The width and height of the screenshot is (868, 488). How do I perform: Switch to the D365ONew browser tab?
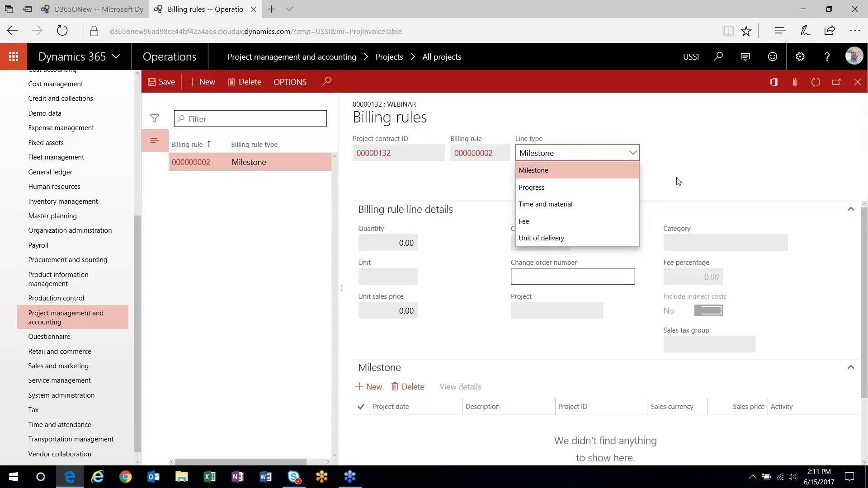pos(93,9)
